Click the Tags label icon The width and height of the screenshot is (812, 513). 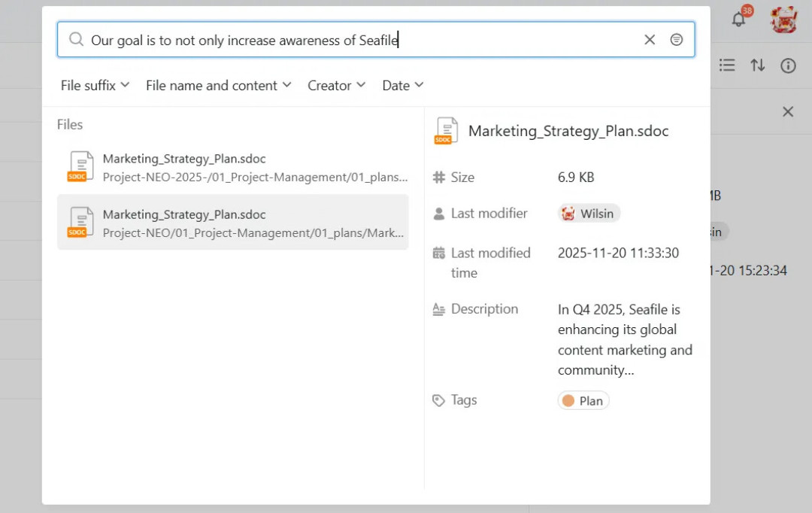pos(438,401)
